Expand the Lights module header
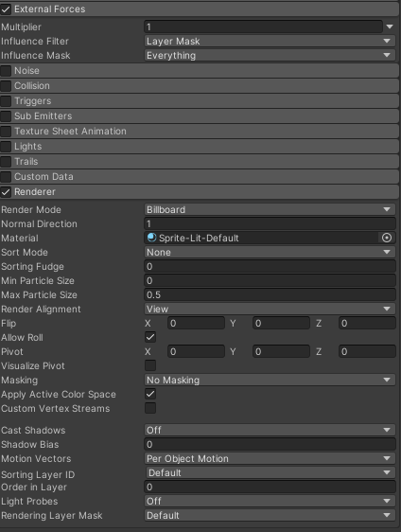 point(200,146)
